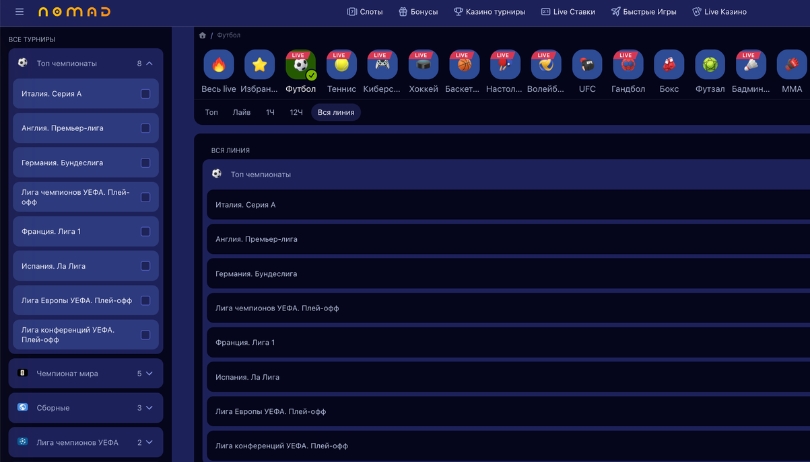The width and height of the screenshot is (810, 462).
Task: Click the home breadcrumb icon
Action: [x=202, y=35]
